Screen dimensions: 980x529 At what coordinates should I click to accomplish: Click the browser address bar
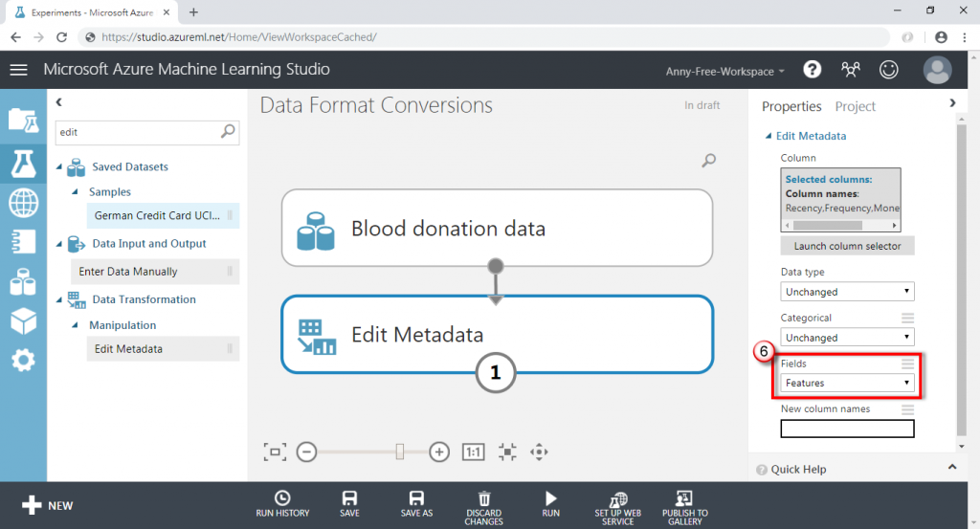[x=484, y=37]
